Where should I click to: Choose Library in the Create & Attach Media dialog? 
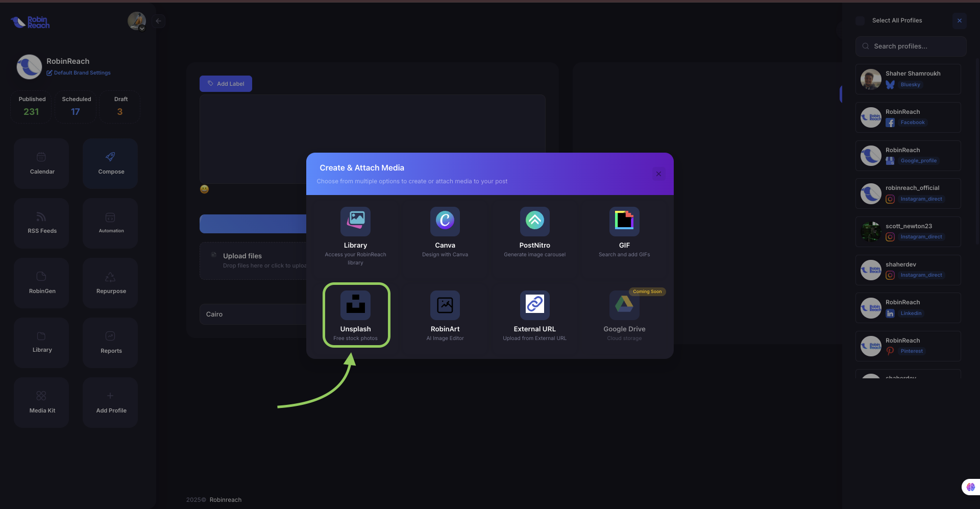click(x=356, y=236)
